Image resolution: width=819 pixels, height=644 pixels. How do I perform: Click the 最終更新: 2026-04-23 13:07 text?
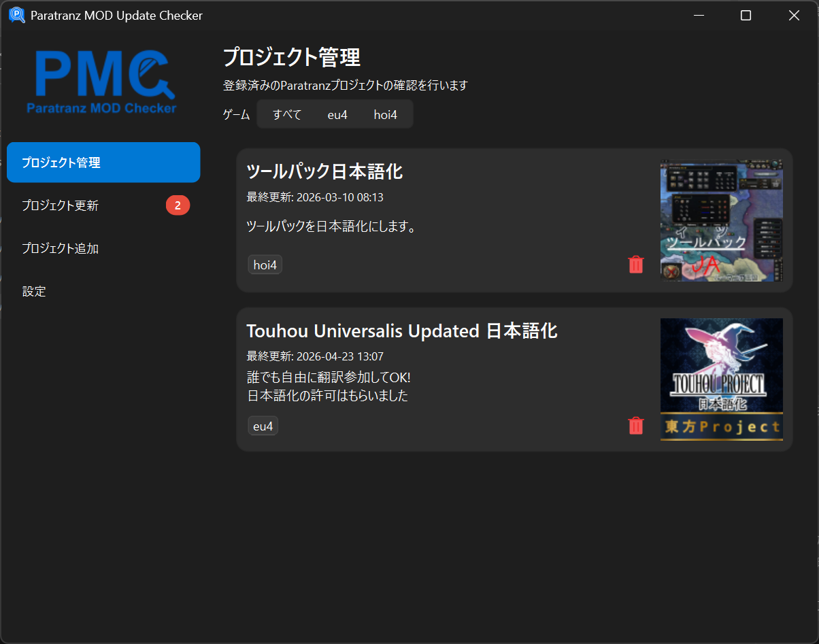pyautogui.click(x=315, y=356)
